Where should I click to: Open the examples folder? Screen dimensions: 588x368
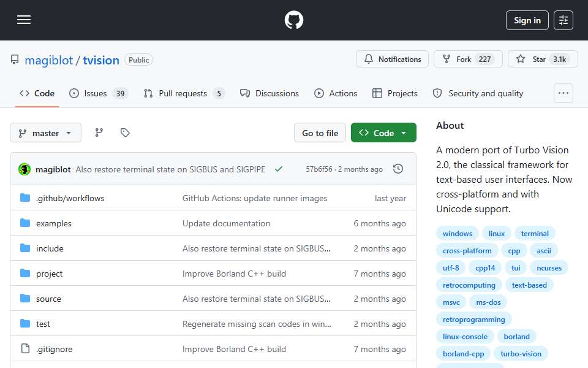coord(54,223)
